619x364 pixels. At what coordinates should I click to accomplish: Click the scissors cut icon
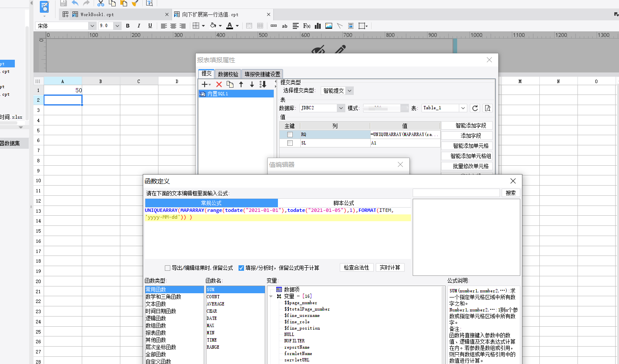(101, 3)
